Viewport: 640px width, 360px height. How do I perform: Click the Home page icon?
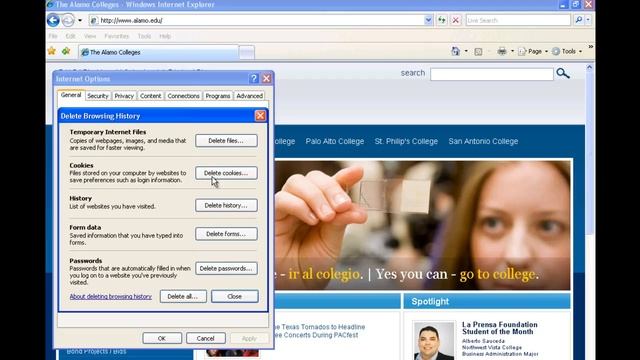tap(456, 51)
